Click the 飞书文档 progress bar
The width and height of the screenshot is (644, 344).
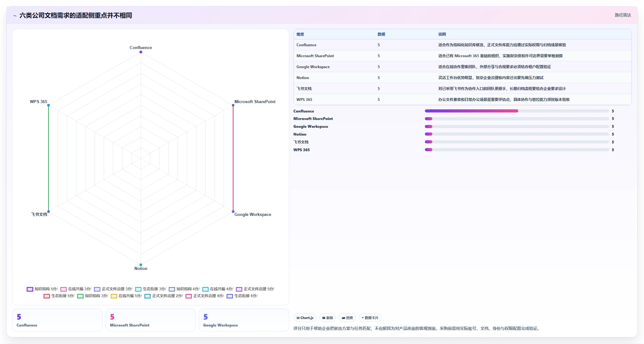pyautogui.click(x=517, y=142)
